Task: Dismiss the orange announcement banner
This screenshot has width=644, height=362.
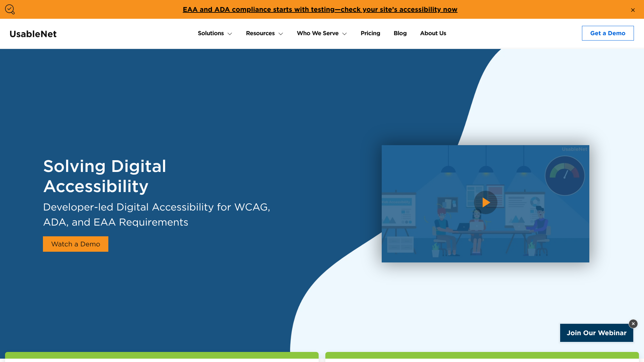Action: click(x=633, y=10)
